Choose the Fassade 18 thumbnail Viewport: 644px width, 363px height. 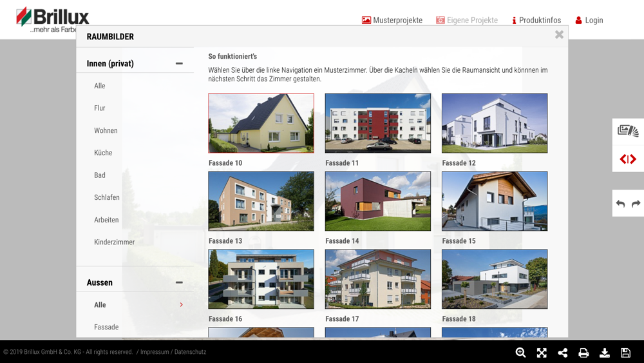click(x=495, y=279)
